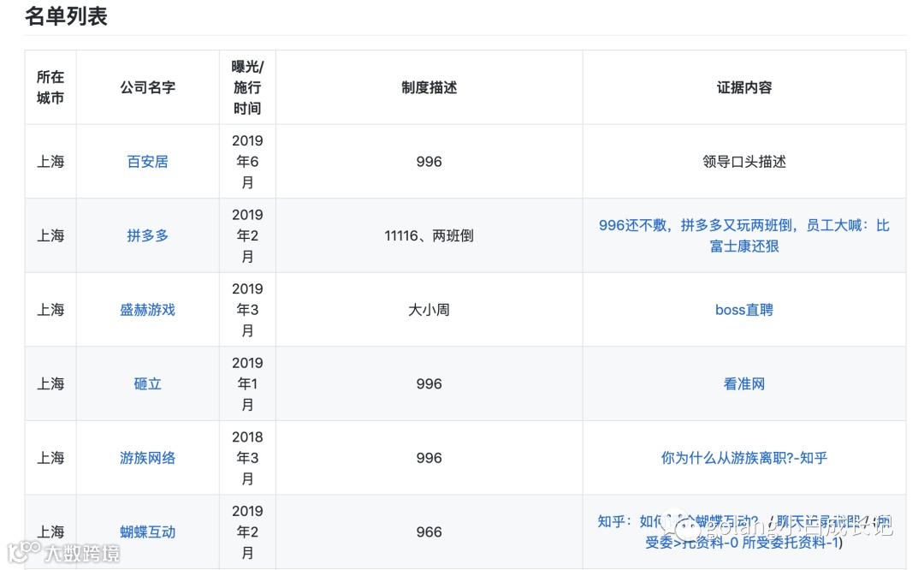Select the 996 cell in 砺立 row
Image resolution: width=924 pixels, height=570 pixels.
click(429, 384)
